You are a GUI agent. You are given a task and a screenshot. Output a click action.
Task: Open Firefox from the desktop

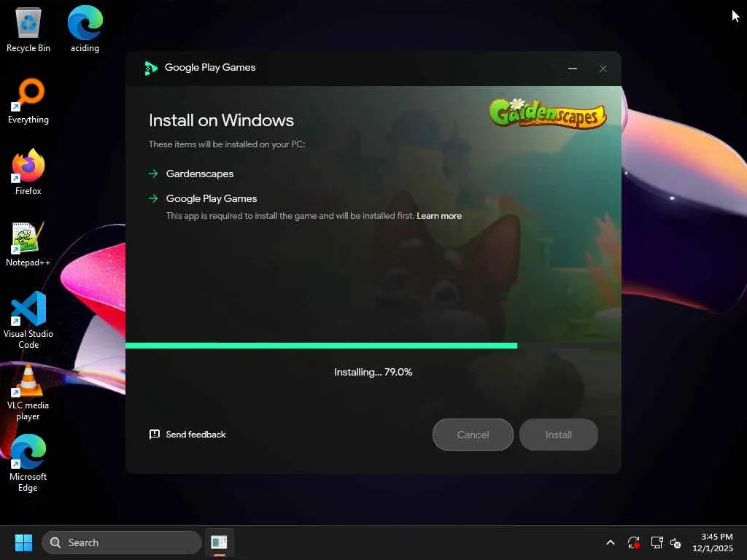pyautogui.click(x=28, y=172)
